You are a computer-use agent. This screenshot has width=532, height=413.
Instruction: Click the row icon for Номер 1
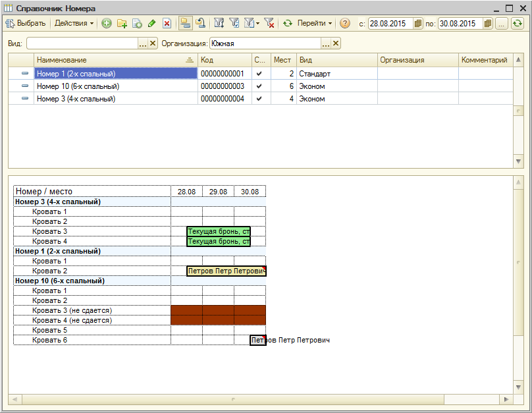[25, 73]
